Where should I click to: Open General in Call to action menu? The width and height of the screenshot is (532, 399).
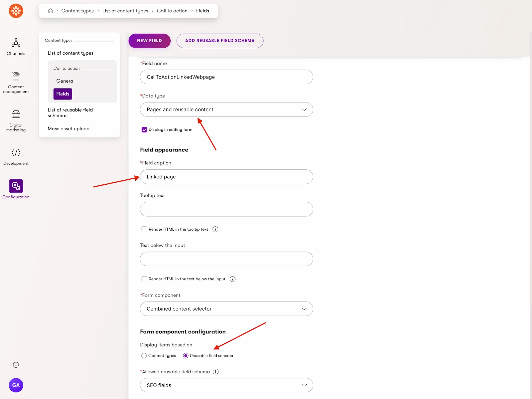click(66, 81)
